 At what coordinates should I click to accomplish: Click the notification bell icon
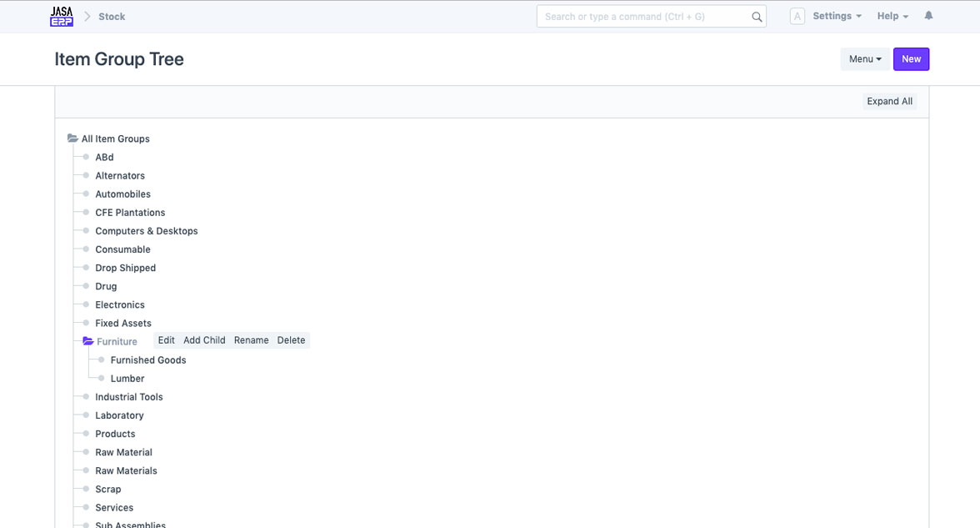pos(928,16)
